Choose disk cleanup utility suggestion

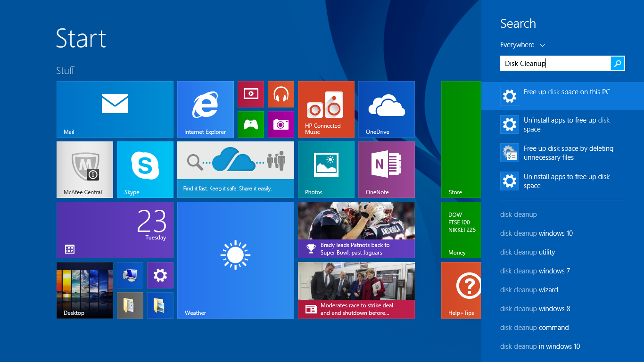tap(528, 252)
